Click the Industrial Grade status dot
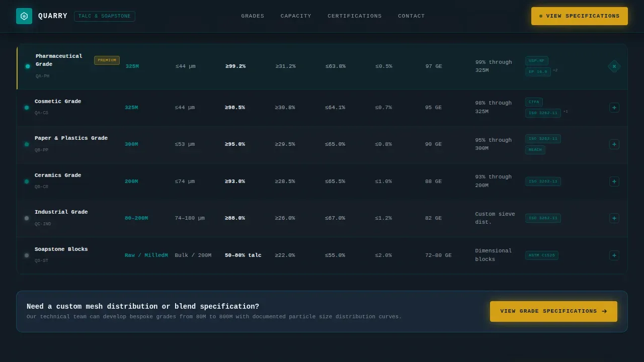This screenshot has width=644, height=362. (27, 218)
